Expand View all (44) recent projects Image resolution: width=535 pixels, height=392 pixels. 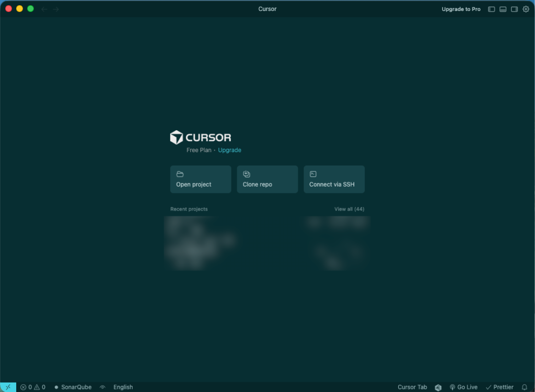(x=349, y=209)
